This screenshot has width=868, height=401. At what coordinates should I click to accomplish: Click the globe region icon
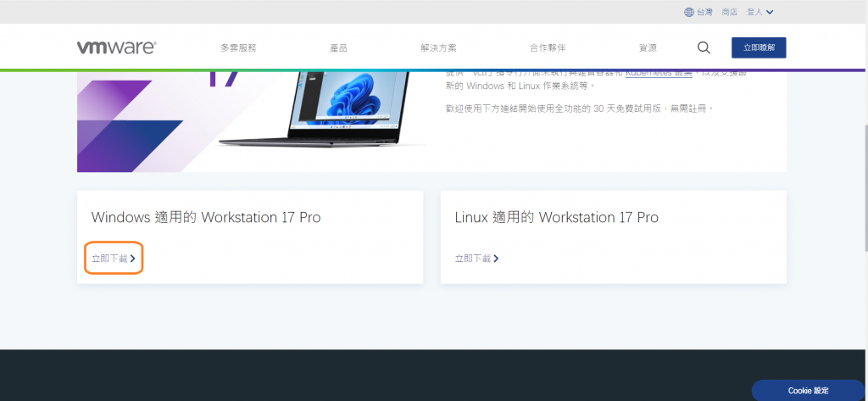coord(689,12)
